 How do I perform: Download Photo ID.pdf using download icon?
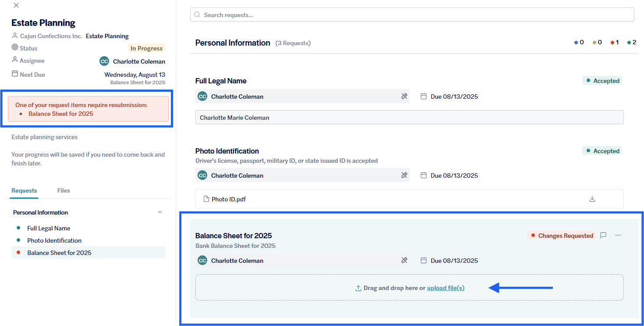coord(592,199)
